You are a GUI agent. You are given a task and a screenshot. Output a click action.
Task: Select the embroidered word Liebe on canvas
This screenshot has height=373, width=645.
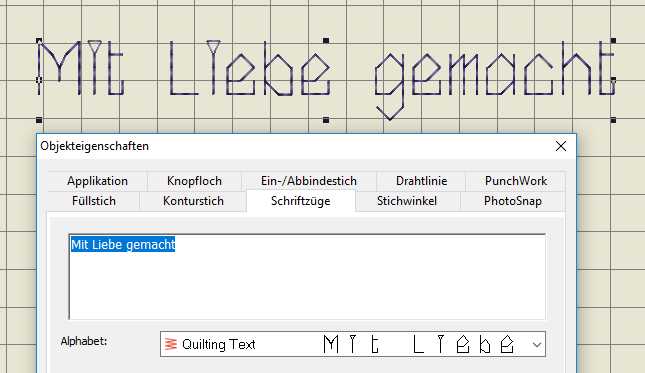(250, 68)
